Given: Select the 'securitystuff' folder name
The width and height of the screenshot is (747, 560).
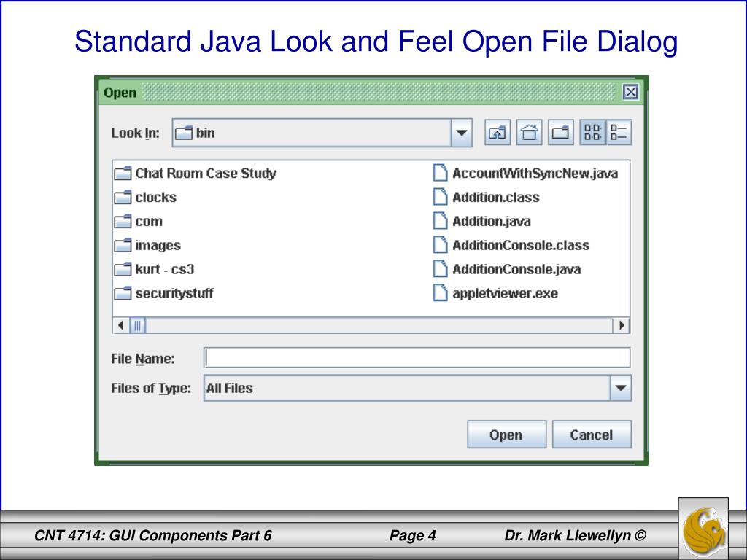Looking at the screenshot, I should (x=174, y=293).
